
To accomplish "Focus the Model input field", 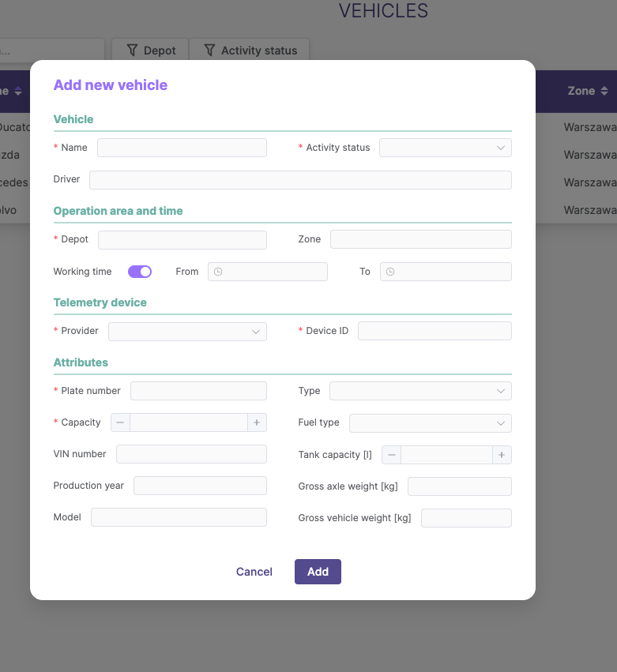I will (179, 517).
